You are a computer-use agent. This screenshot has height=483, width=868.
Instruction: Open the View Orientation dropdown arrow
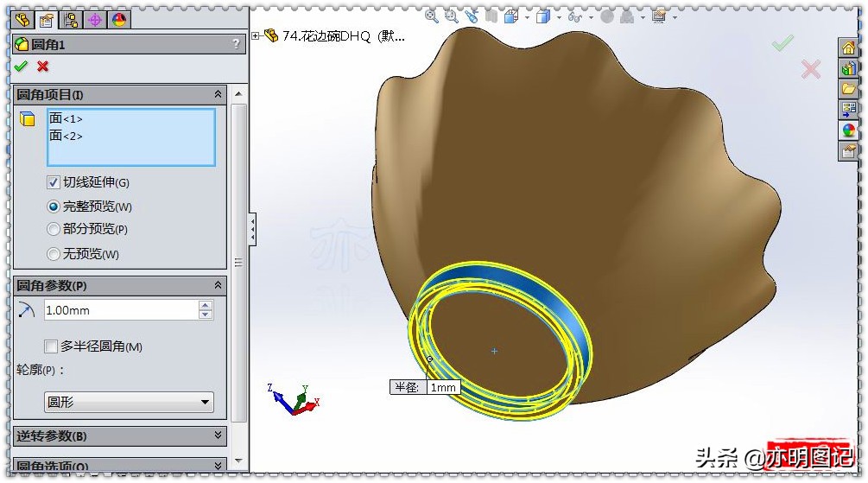(527, 18)
